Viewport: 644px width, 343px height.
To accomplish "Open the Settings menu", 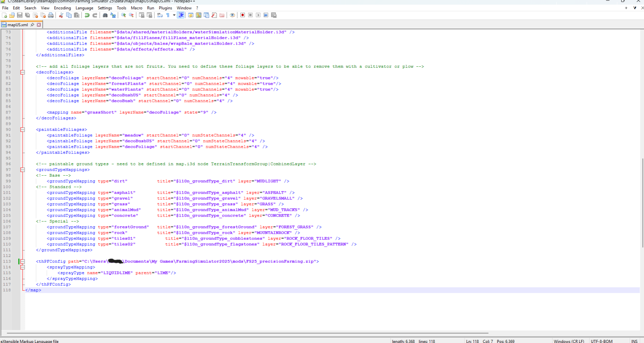I will [105, 8].
